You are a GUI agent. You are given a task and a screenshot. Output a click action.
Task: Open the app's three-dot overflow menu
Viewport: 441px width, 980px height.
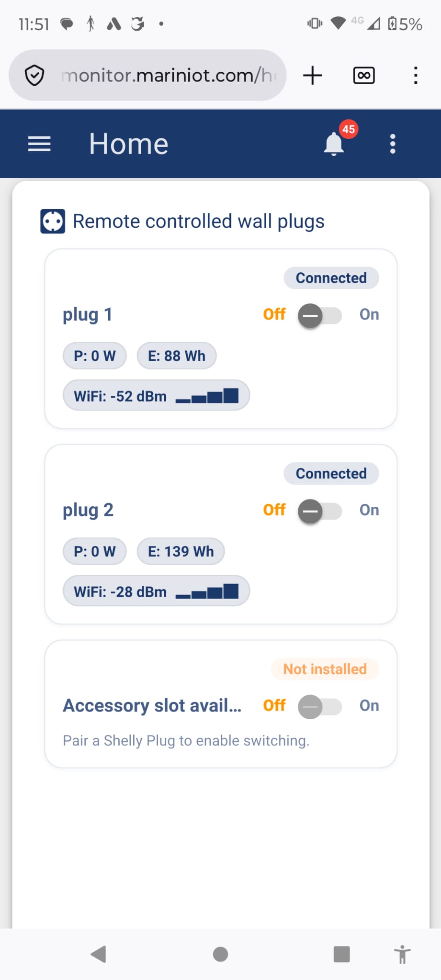[393, 144]
